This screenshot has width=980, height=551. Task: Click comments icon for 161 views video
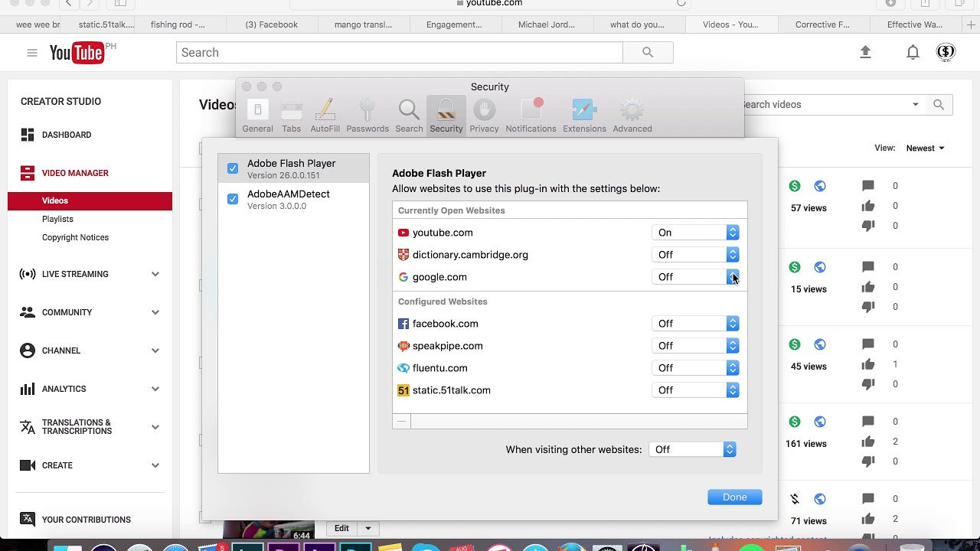coord(868,422)
